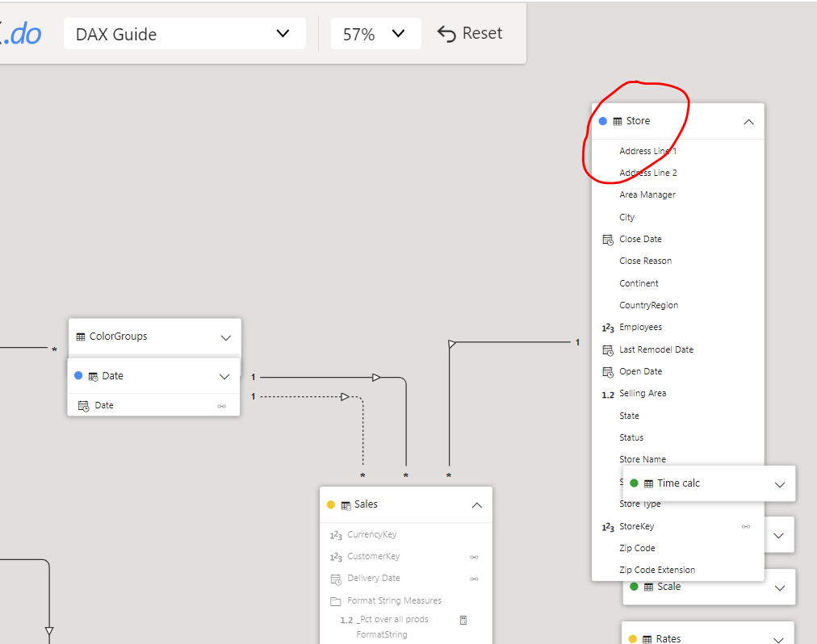The width and height of the screenshot is (817, 644).
Task: Click the Rates yellow color dot
Action: tap(633, 639)
